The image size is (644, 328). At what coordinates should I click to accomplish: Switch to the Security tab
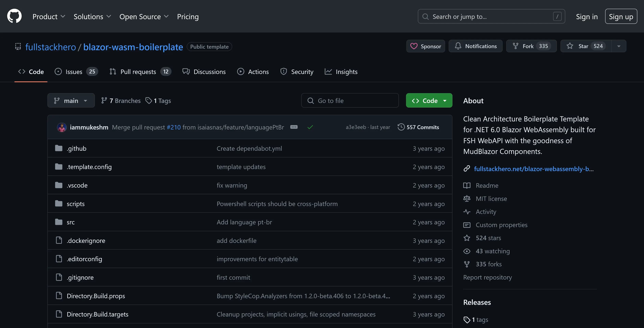297,72
